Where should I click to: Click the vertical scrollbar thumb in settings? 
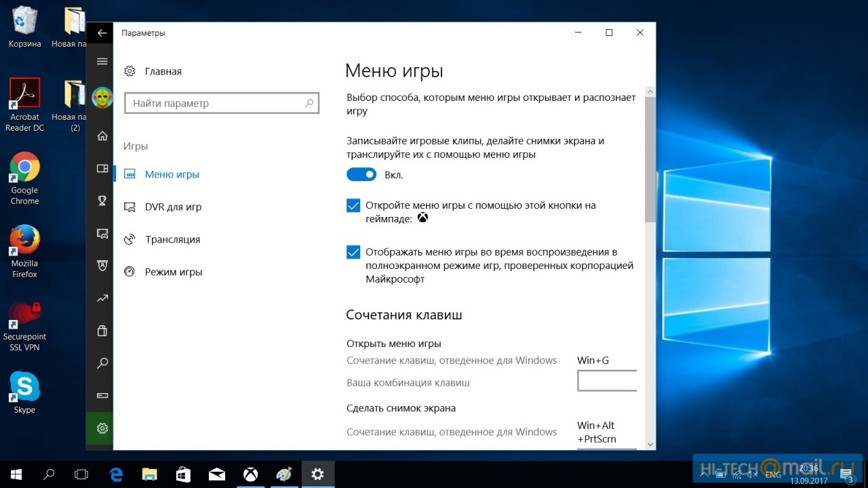click(650, 160)
